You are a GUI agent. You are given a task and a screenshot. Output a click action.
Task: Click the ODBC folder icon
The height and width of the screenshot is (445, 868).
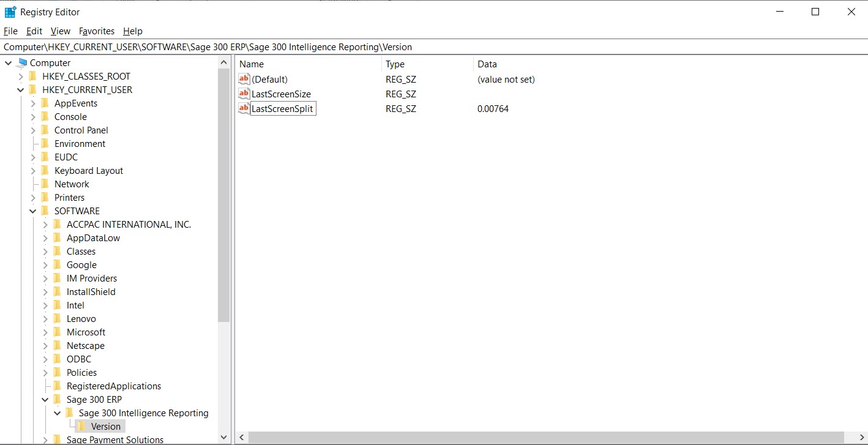coord(58,359)
